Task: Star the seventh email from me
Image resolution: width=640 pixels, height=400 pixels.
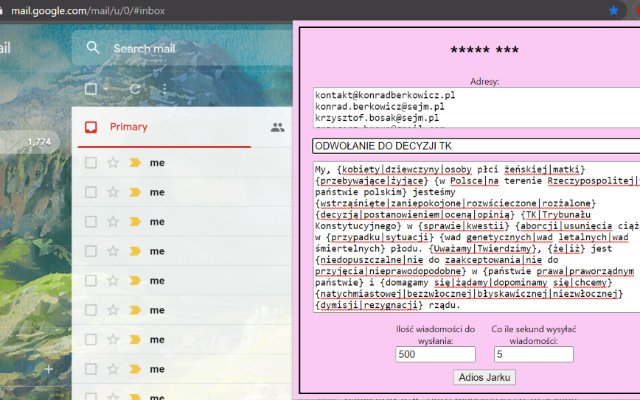Action: point(113,339)
